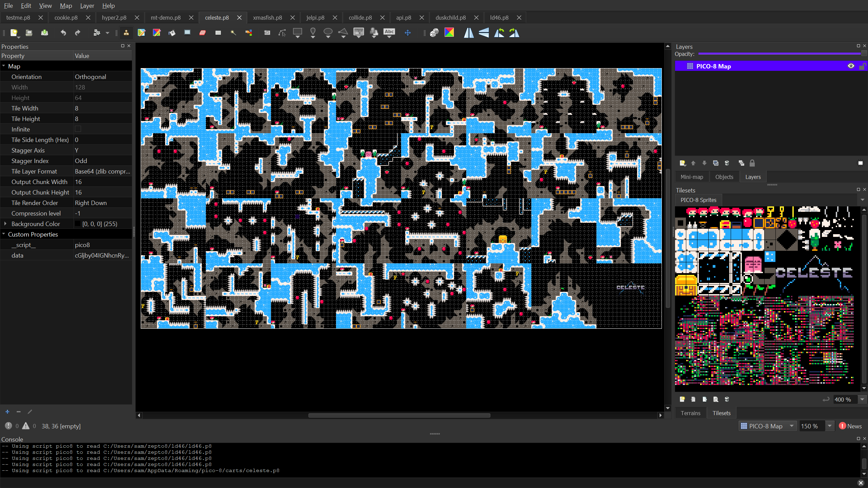Export tileset icon below tileset view
Image resolution: width=868 pixels, height=488 pixels.
[x=705, y=399]
